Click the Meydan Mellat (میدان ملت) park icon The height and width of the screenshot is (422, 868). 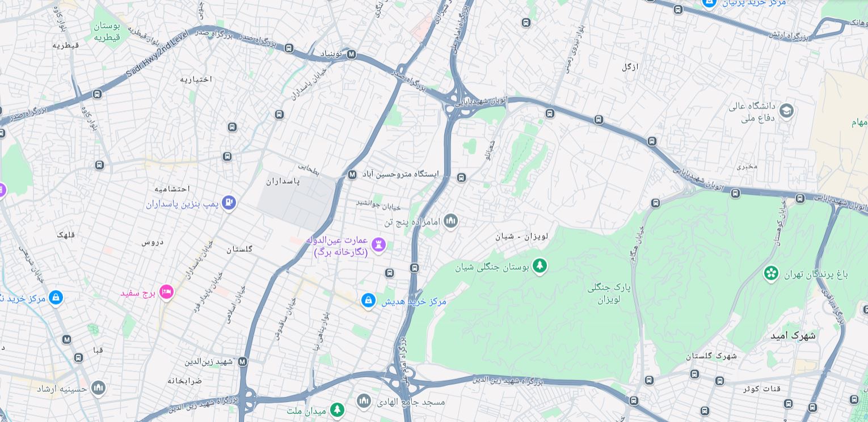[338, 410]
